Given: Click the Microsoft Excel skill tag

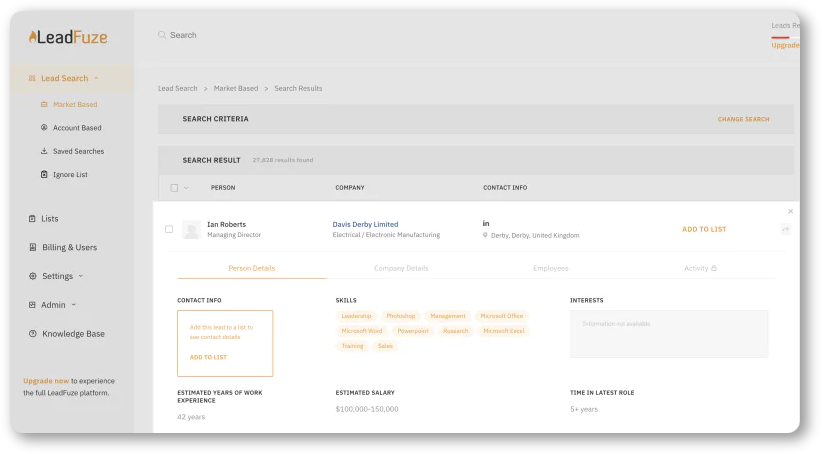Looking at the screenshot, I should 504,331.
